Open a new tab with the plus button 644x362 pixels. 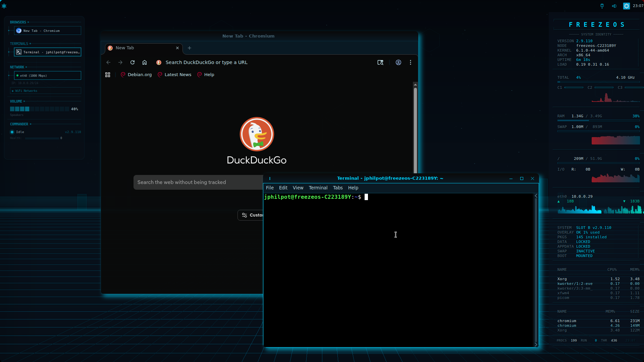point(190,48)
